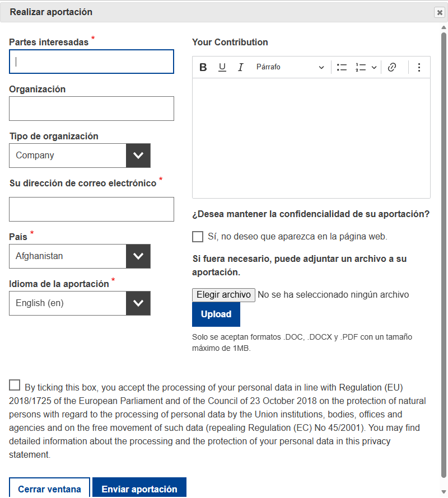Screen dimensions: 448x498
Task: Insert a link in the contribution
Action: coord(392,67)
